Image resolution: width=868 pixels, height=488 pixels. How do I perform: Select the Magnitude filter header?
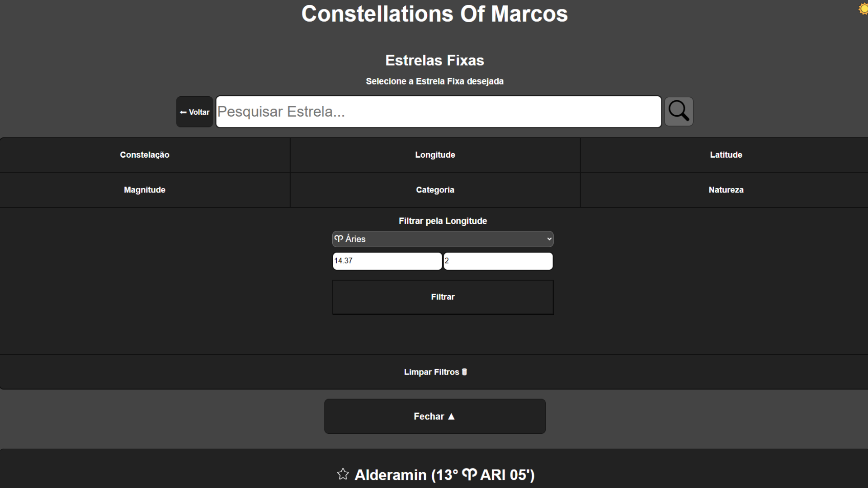coord(144,190)
